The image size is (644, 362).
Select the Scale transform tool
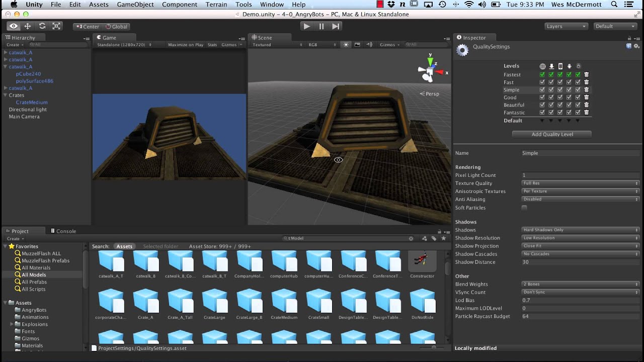pyautogui.click(x=56, y=26)
